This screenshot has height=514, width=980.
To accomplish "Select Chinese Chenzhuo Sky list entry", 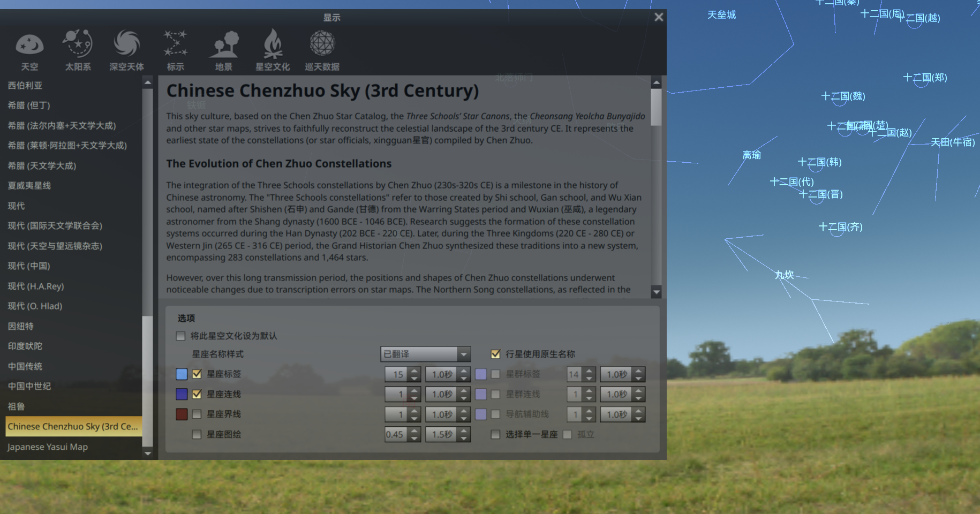I will [74, 426].
